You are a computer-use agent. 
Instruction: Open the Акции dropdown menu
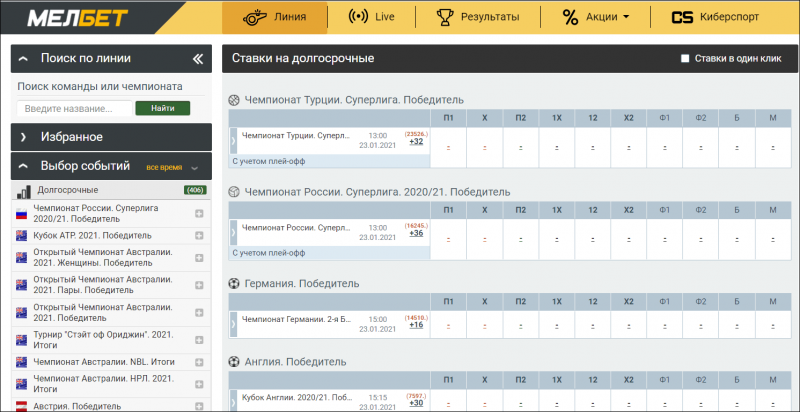(595, 17)
